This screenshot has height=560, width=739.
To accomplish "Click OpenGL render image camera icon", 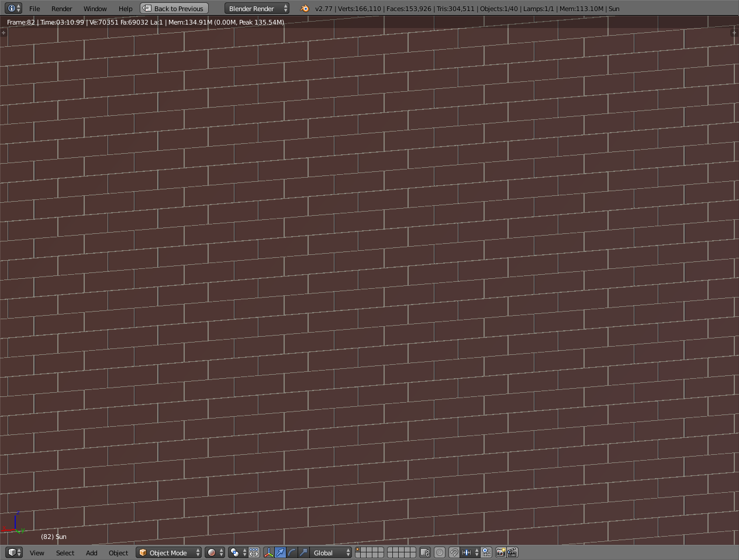I will pyautogui.click(x=500, y=552).
